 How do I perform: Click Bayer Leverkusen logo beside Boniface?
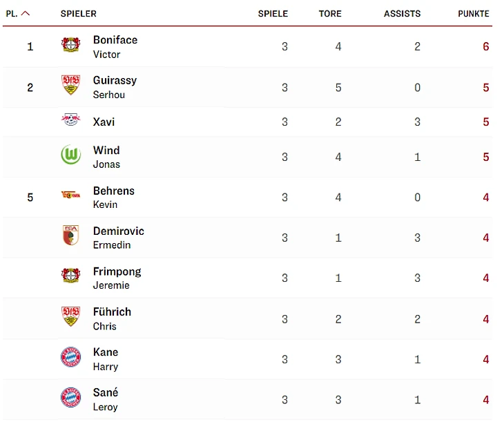[70, 46]
